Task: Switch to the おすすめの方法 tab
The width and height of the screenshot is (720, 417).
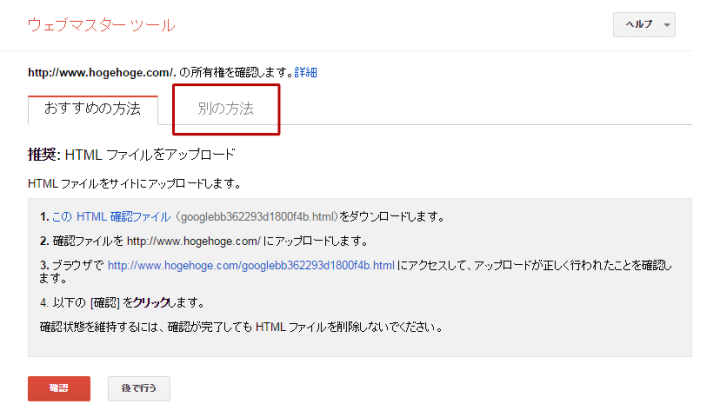Action: (x=92, y=108)
